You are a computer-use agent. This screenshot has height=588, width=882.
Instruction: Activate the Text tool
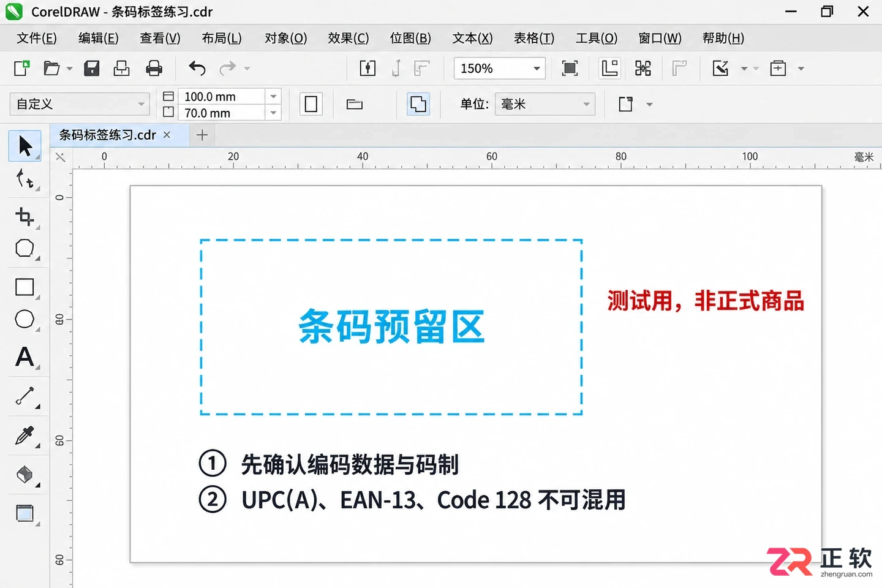pos(24,357)
